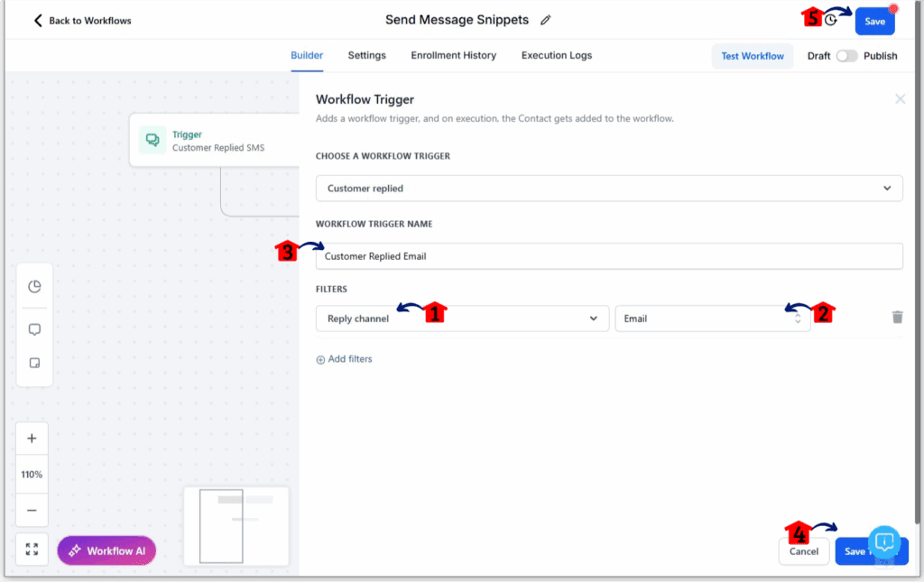Edit workflow name with pencil icon
The height and width of the screenshot is (582, 924).
[x=546, y=20]
